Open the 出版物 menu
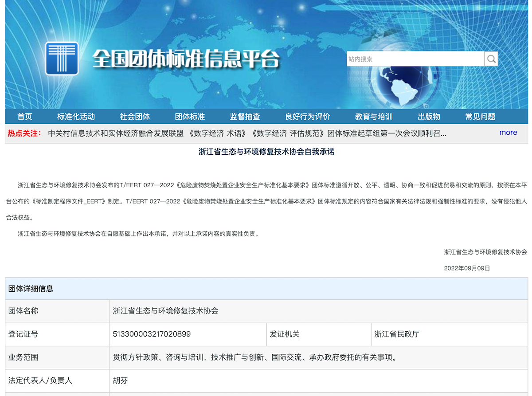532x396 pixels. (429, 117)
